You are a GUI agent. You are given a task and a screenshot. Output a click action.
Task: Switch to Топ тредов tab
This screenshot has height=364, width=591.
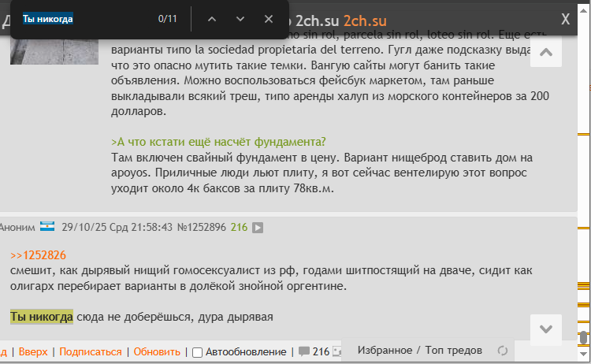[453, 351]
